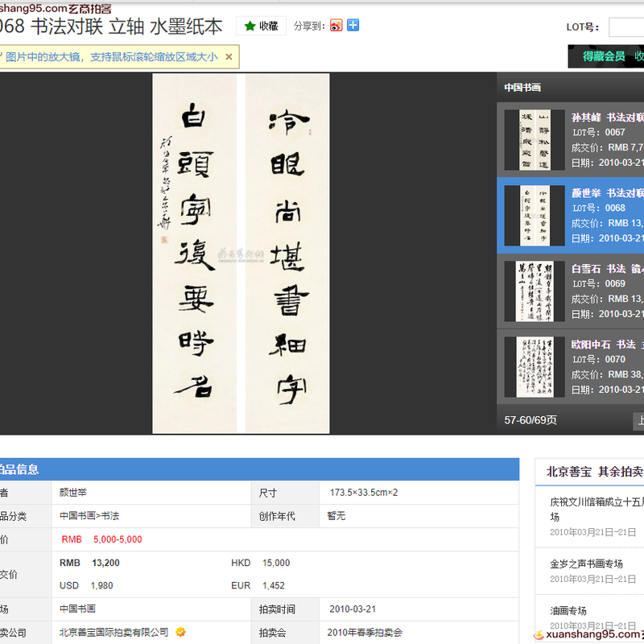Image resolution: width=644 pixels, height=644 pixels.
Task: Open the 中国书画 session link in table
Action: pos(77,609)
